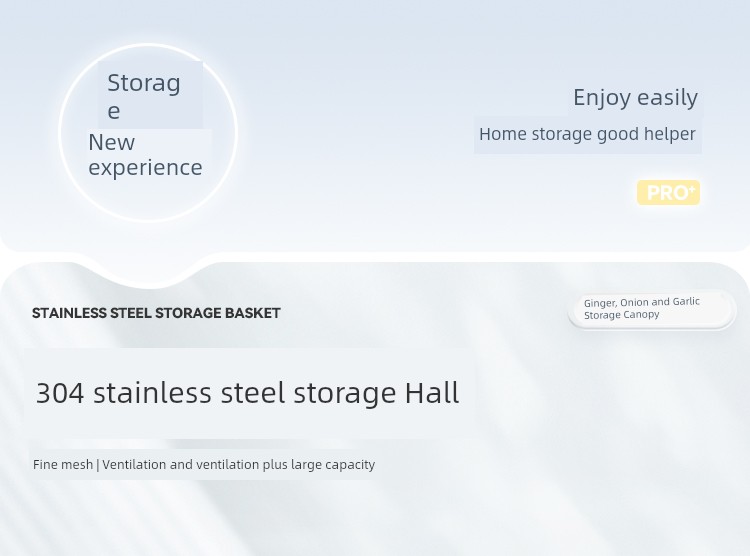Click the 'Storage Canopy' line in the pill

622,315
